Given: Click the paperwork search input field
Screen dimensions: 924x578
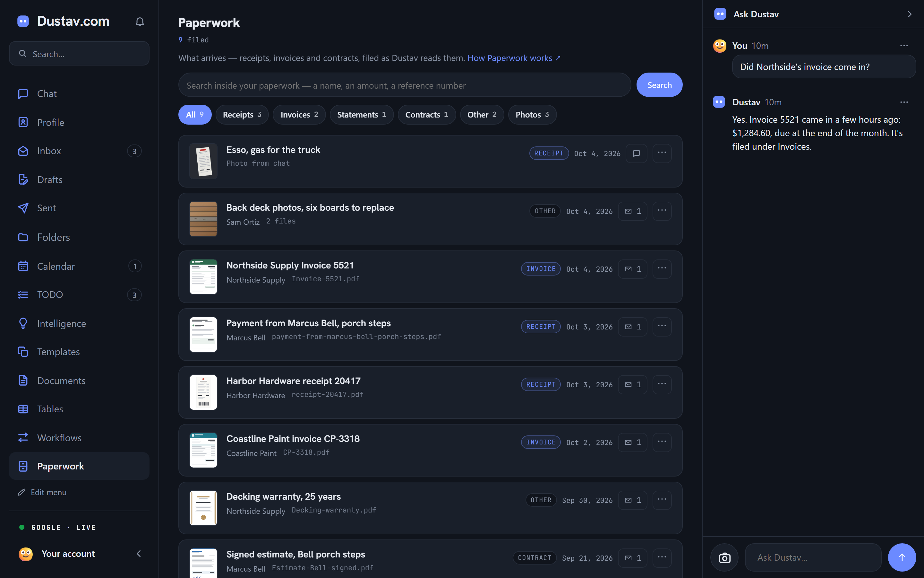Looking at the screenshot, I should tap(404, 85).
